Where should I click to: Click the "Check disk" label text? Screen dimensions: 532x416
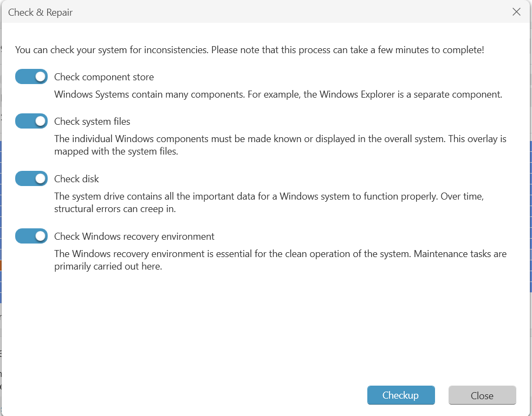pyautogui.click(x=76, y=179)
